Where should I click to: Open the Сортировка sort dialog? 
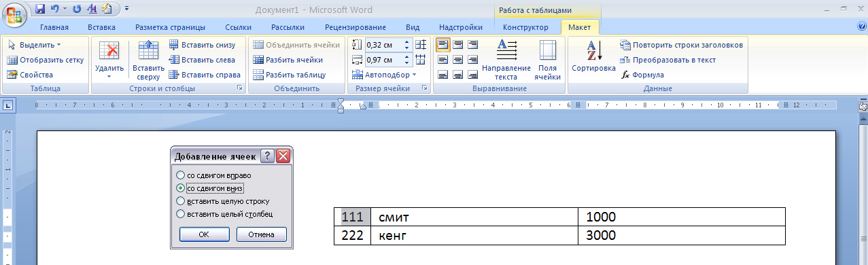pos(593,56)
